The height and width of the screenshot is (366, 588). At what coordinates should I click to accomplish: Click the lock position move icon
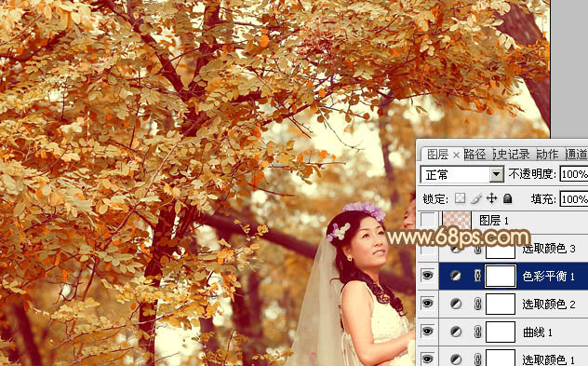[491, 198]
